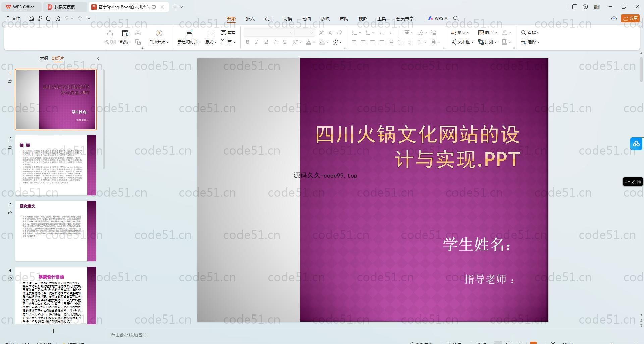Reset the slide with 重置
The image size is (644, 344).
coord(228,33)
